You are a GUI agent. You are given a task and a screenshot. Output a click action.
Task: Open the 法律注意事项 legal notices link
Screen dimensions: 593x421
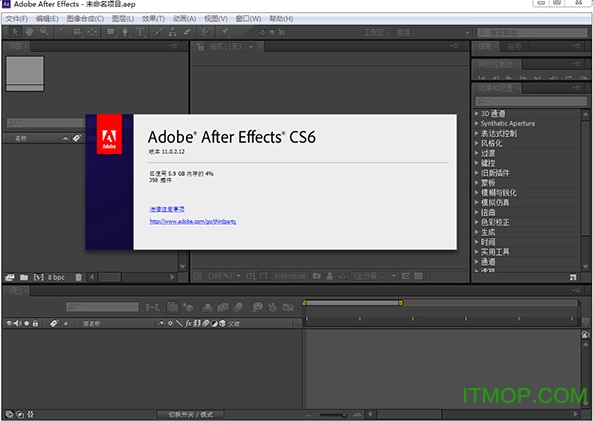point(167,209)
